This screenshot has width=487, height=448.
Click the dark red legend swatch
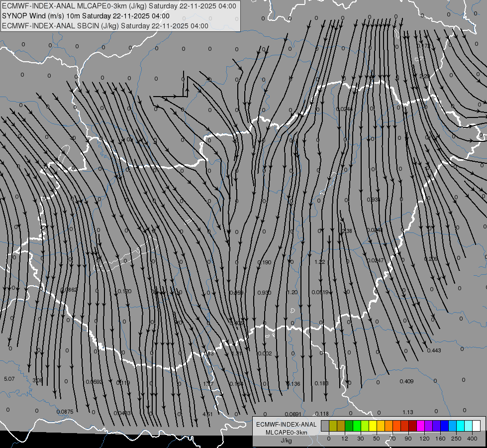[412, 426]
